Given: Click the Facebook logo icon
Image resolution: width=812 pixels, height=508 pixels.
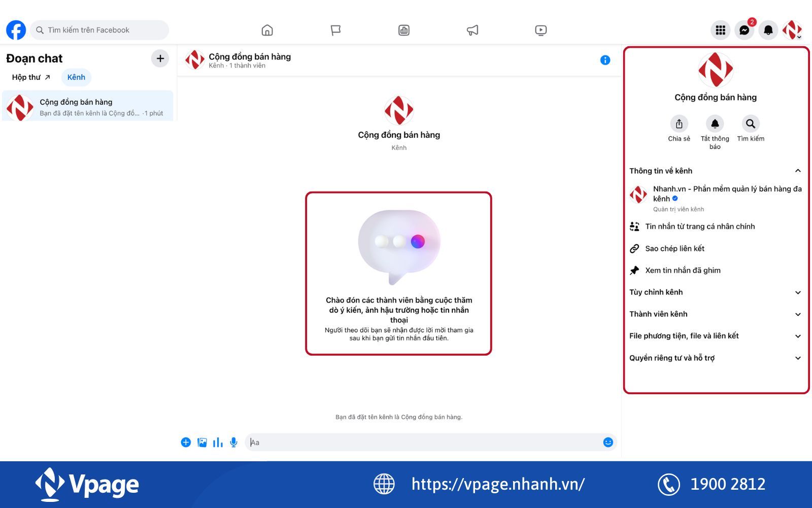Looking at the screenshot, I should 16,30.
